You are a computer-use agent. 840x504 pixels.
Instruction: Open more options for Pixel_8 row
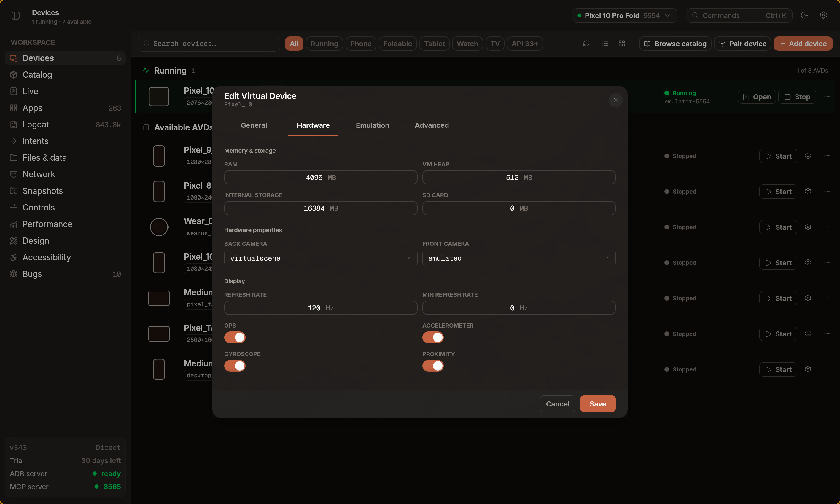click(x=827, y=192)
